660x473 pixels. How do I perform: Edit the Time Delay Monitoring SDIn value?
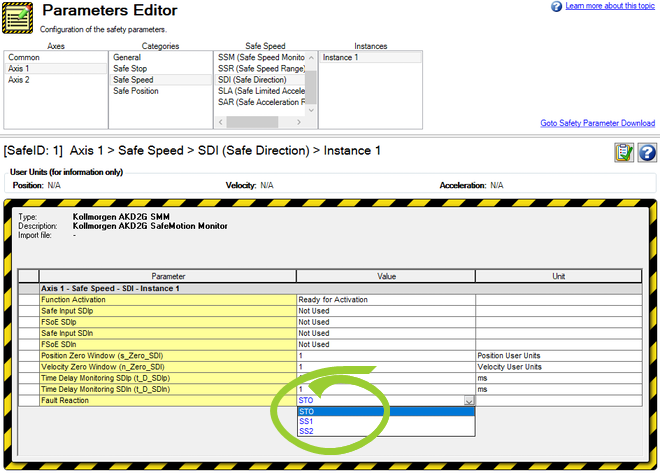(x=386, y=389)
